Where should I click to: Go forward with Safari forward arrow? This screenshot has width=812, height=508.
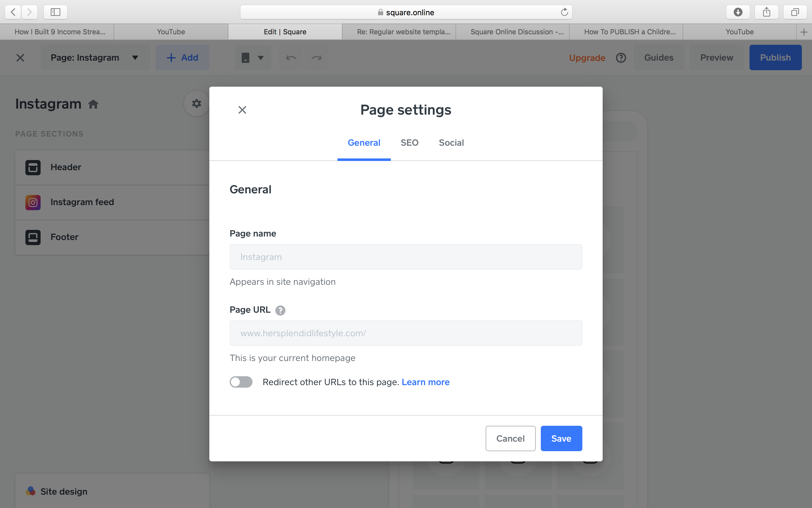29,12
